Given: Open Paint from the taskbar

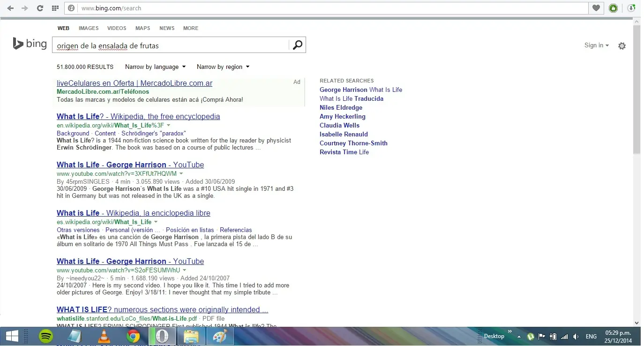Looking at the screenshot, I should (x=219, y=336).
